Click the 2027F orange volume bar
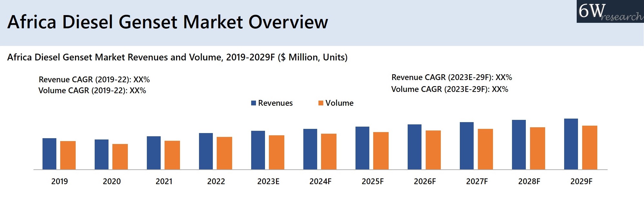Screen dimensions: 644x197 485,149
